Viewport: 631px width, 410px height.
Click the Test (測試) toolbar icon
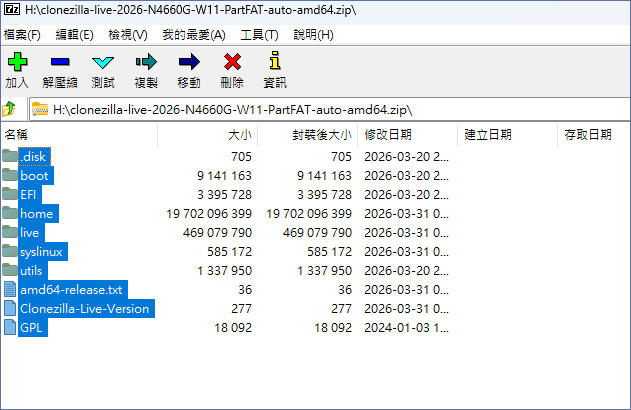coord(103,63)
